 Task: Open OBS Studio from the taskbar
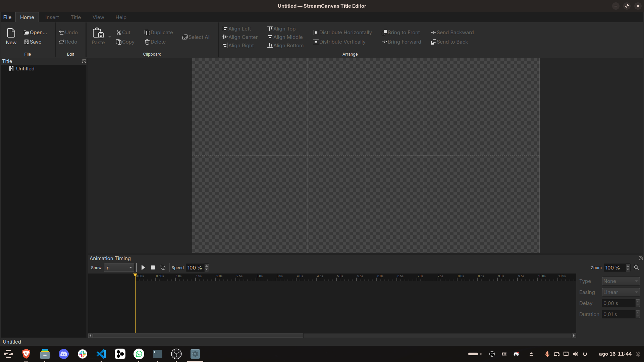176,354
